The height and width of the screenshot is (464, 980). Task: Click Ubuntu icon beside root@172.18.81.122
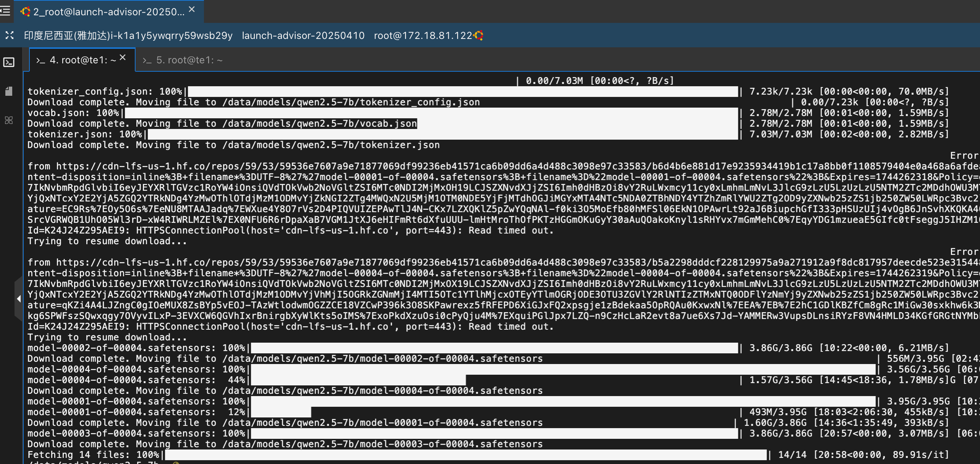[478, 35]
